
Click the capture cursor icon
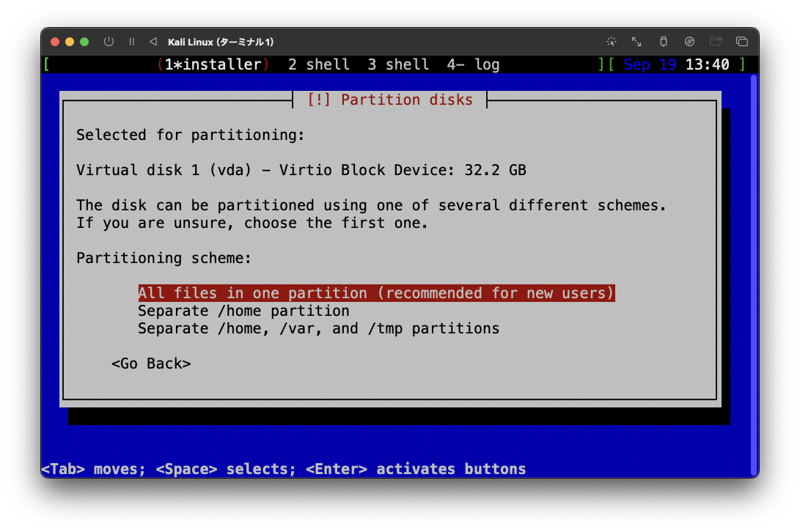(611, 42)
